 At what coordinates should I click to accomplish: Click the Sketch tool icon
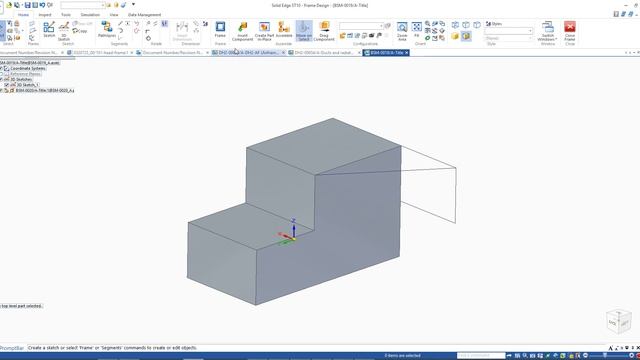tap(49, 29)
